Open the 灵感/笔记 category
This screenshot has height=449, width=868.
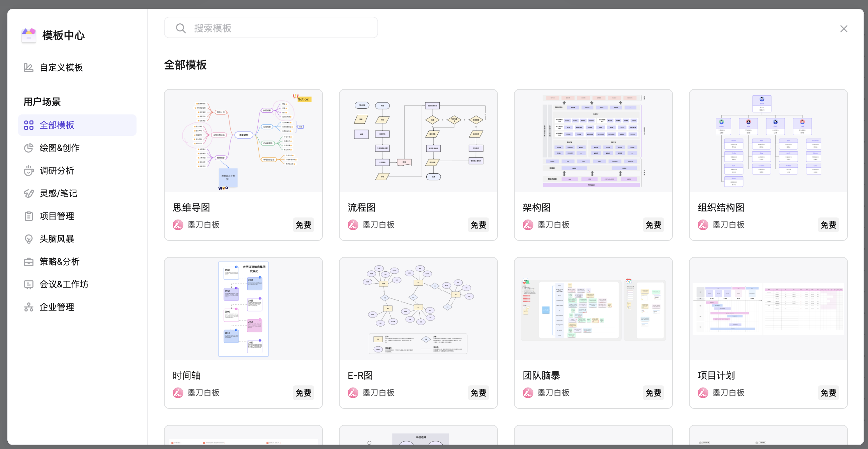(77, 193)
